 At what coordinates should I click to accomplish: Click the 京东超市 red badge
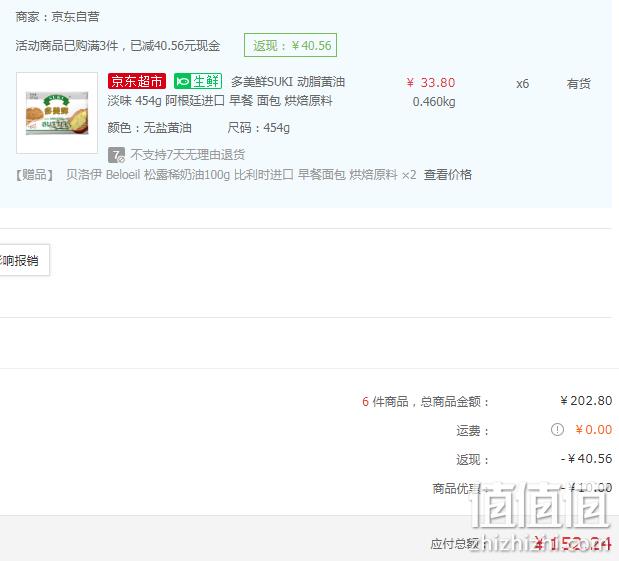pyautogui.click(x=137, y=81)
